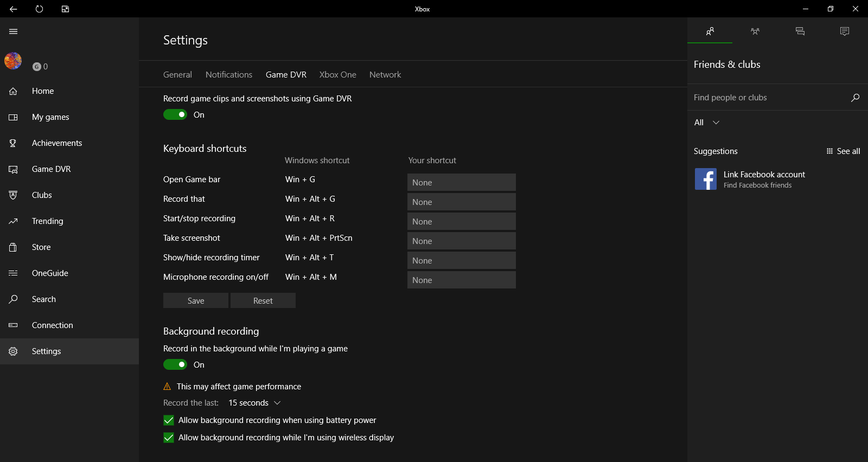
Task: Open the user profile avatar
Action: (13, 61)
